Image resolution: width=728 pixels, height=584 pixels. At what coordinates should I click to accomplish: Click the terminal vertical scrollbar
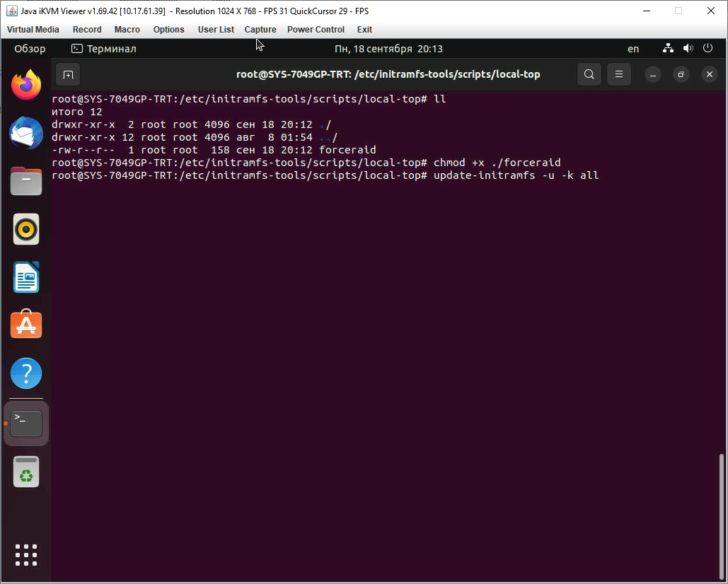(722, 516)
